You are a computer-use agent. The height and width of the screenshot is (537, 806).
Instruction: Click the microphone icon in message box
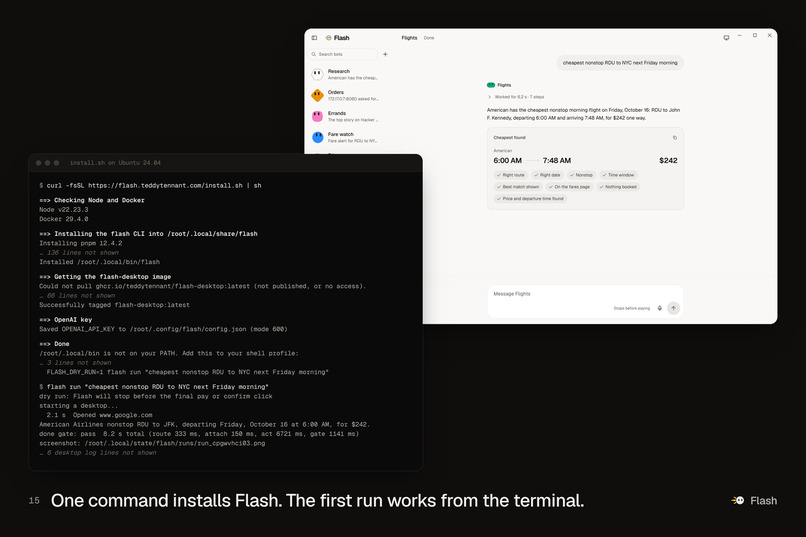[660, 308]
